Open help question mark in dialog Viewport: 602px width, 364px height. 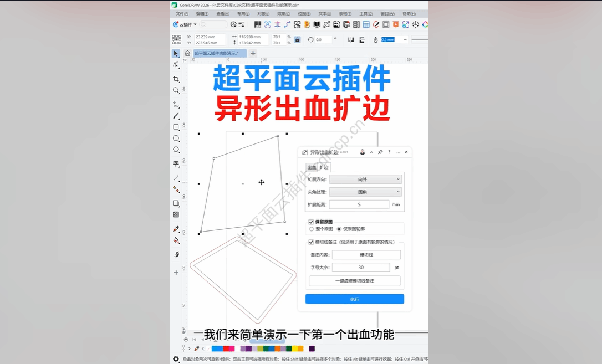(x=389, y=152)
